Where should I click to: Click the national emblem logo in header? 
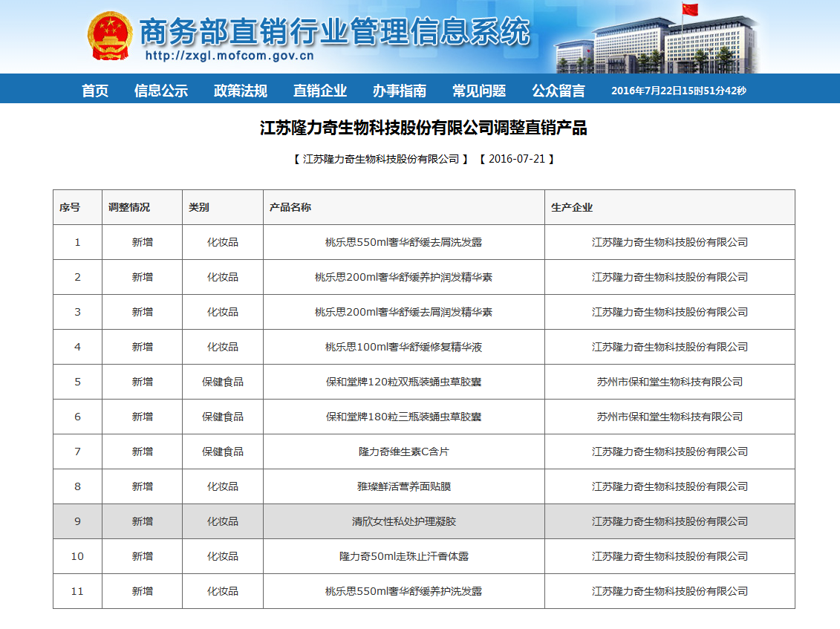[x=110, y=36]
